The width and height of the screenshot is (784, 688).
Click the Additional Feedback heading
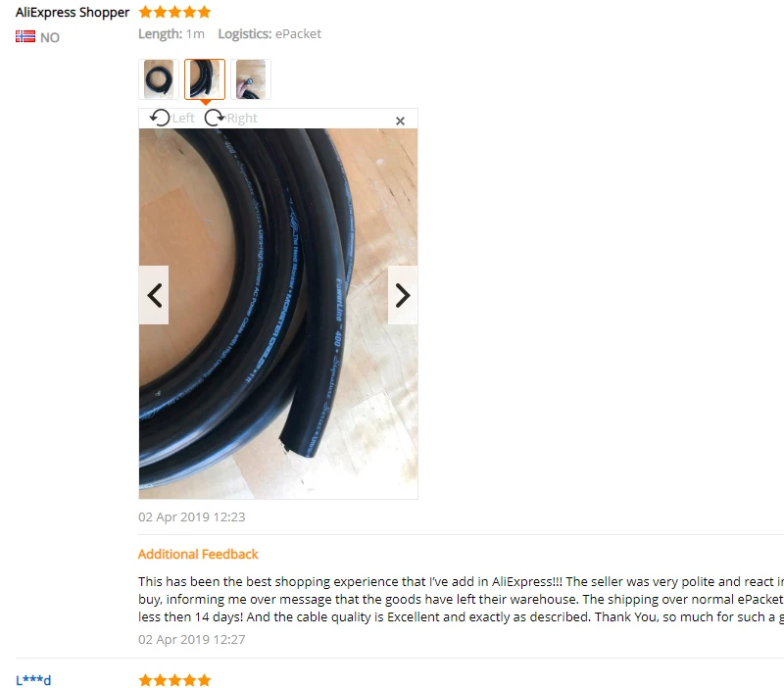tap(198, 554)
